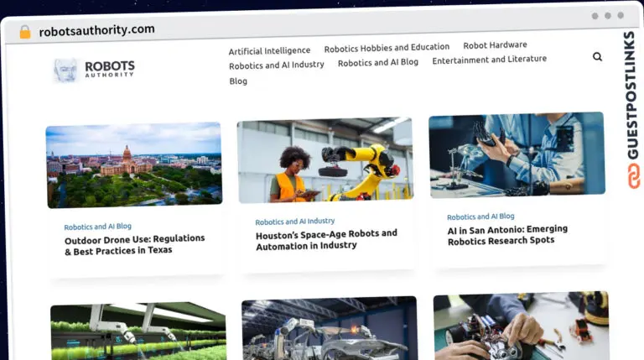Open the Artificial Intelligence menu item
Viewport: 644px width, 360px height.
pos(269,51)
